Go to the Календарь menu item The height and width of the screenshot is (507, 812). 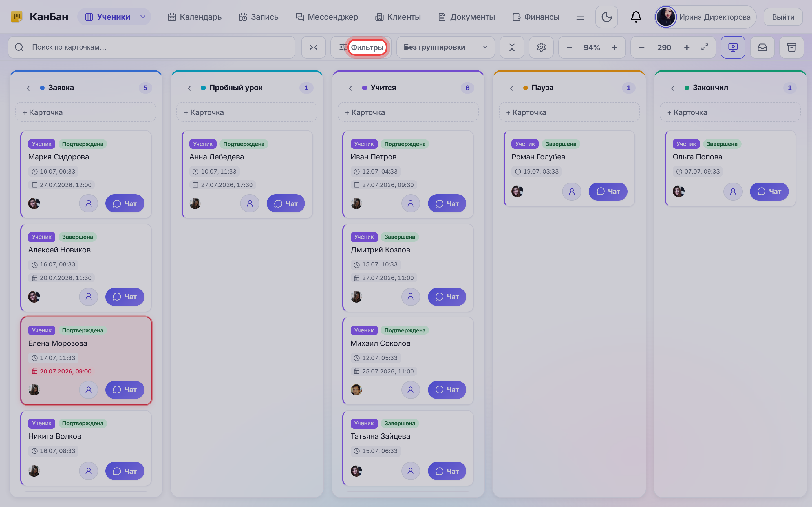point(195,17)
